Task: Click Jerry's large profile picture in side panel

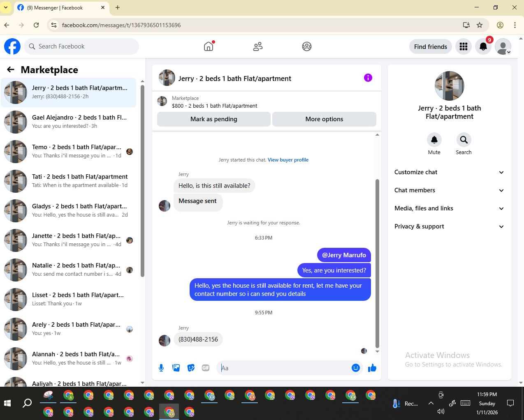Action: [450, 86]
